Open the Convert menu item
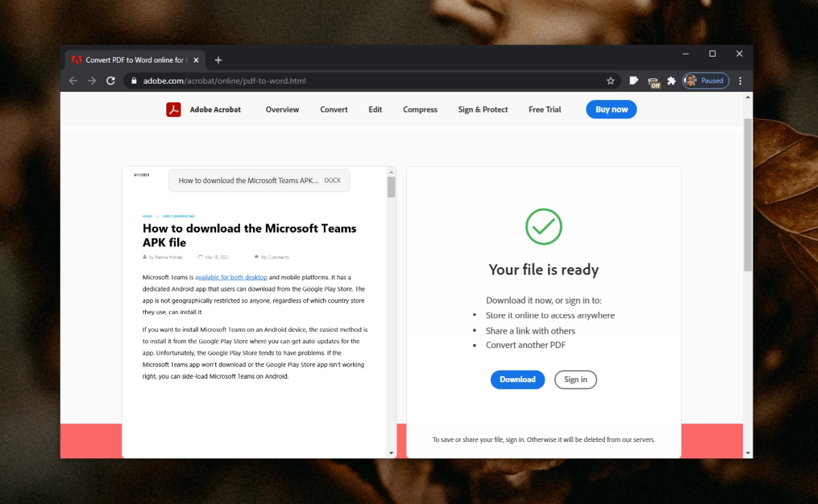This screenshot has height=504, width=818. 333,109
